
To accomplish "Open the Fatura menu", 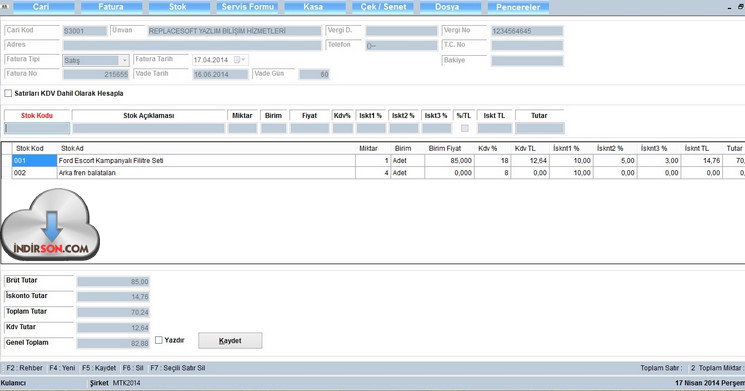I will (111, 7).
